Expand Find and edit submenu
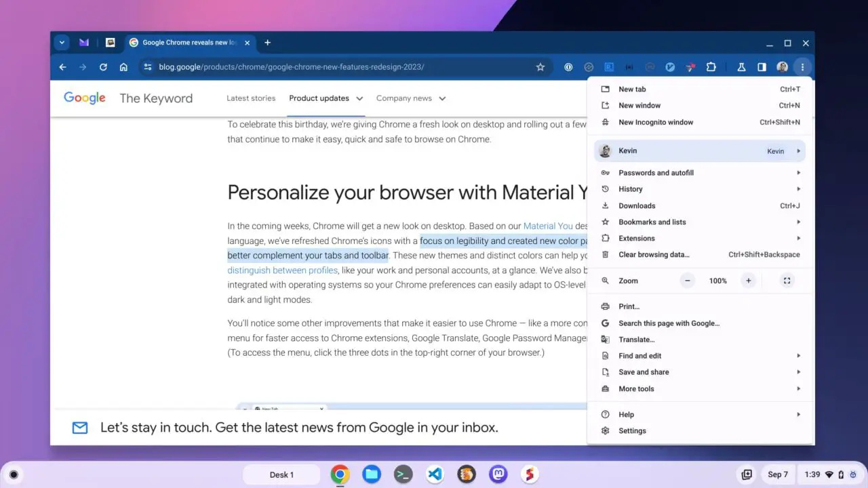 point(700,356)
